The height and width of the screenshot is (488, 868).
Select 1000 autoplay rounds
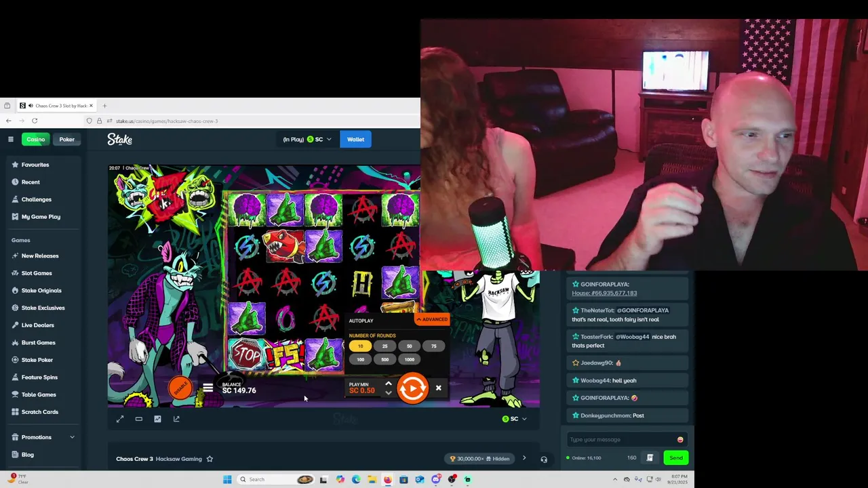point(409,360)
